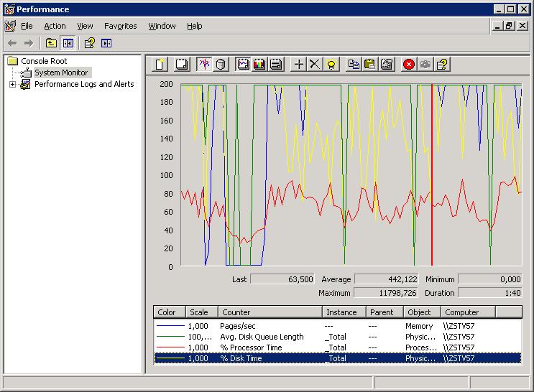534x392 pixels.
Task: Switch to View Graph mode
Action: click(243, 65)
